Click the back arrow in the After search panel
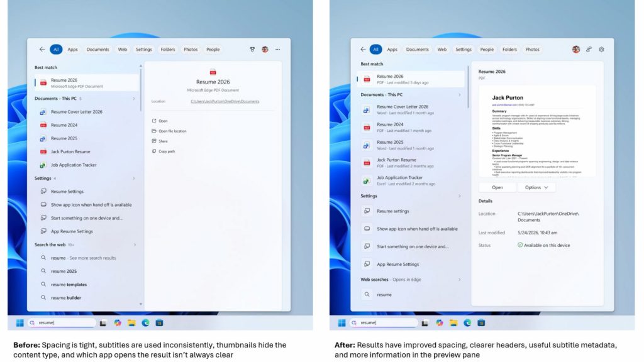This screenshot has width=644, height=362. [x=363, y=49]
